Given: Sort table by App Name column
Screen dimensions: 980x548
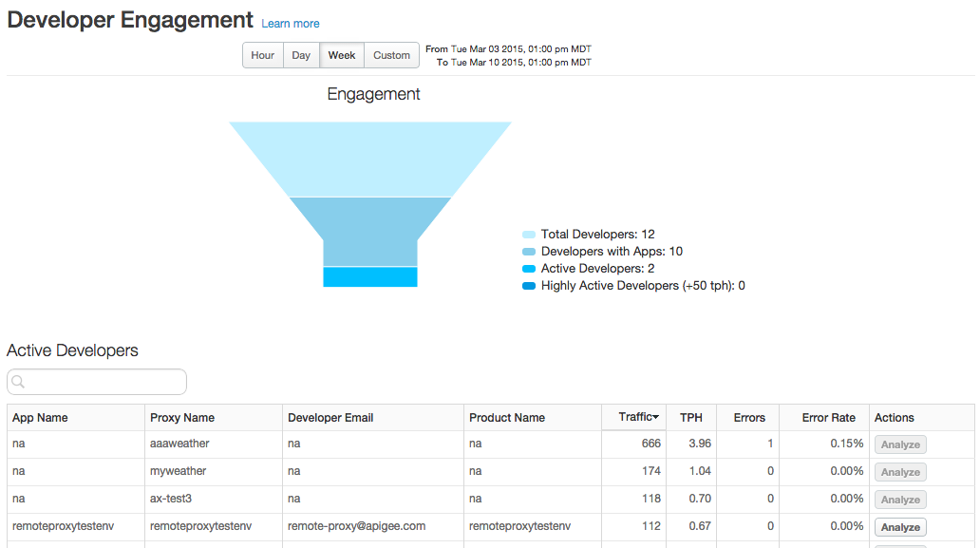Looking at the screenshot, I should (40, 418).
